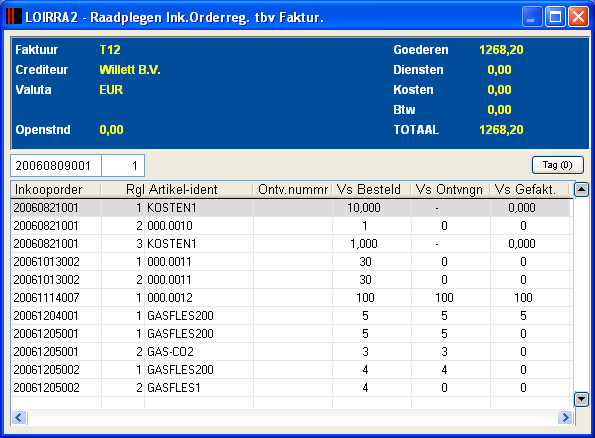The image size is (595, 438).
Task: Select row with article 000.0012
Action: click(x=290, y=298)
